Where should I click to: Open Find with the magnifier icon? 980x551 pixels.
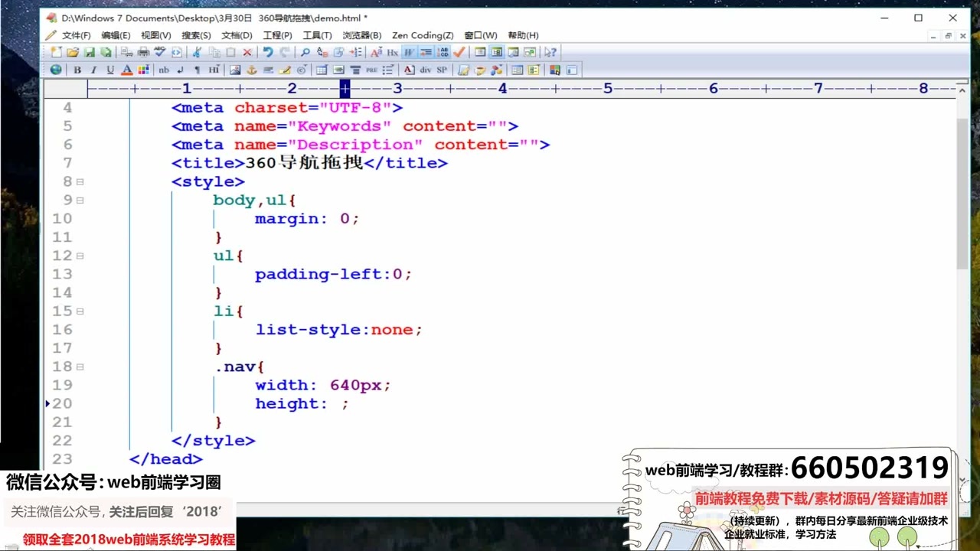pos(305,52)
